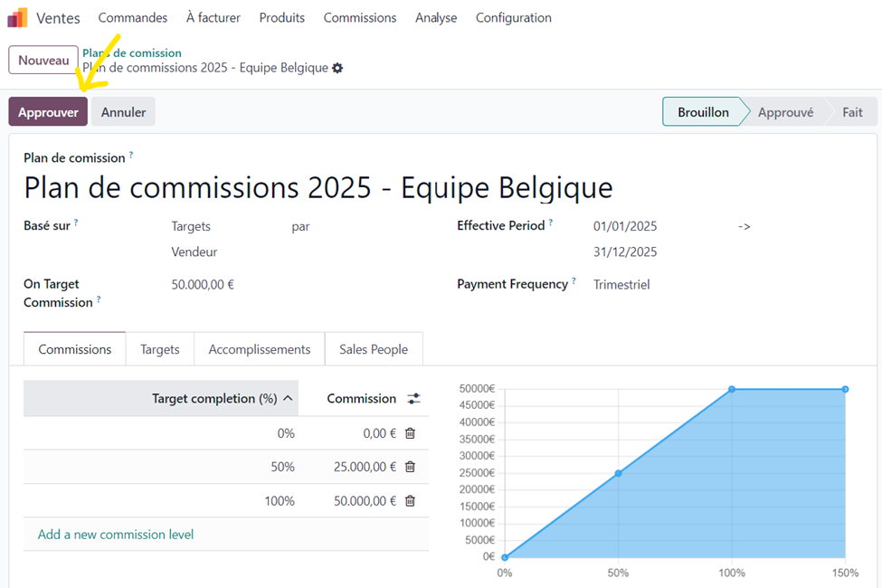Screen dimensions: 882x588
Task: Open the Commandes menu
Action: tap(133, 18)
